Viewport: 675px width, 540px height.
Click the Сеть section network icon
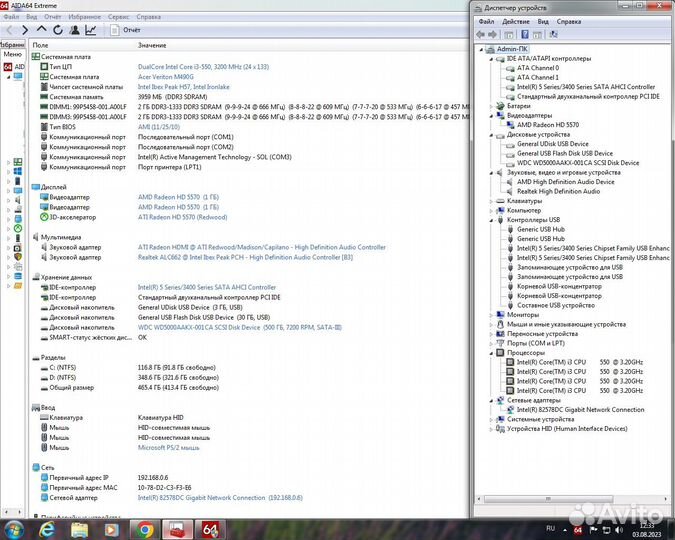(x=36, y=467)
